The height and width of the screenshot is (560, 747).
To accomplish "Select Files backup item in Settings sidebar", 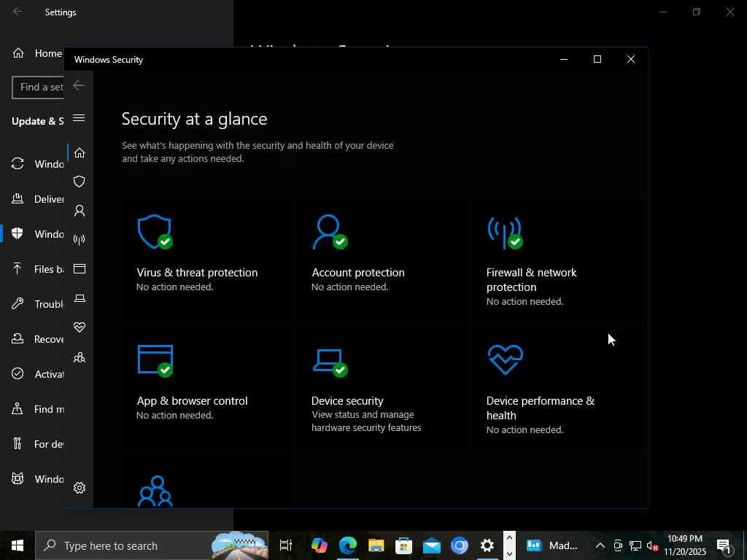I will [x=34, y=269].
